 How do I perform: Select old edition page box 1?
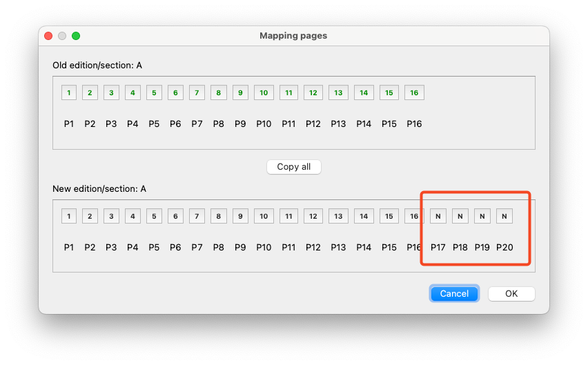point(69,92)
